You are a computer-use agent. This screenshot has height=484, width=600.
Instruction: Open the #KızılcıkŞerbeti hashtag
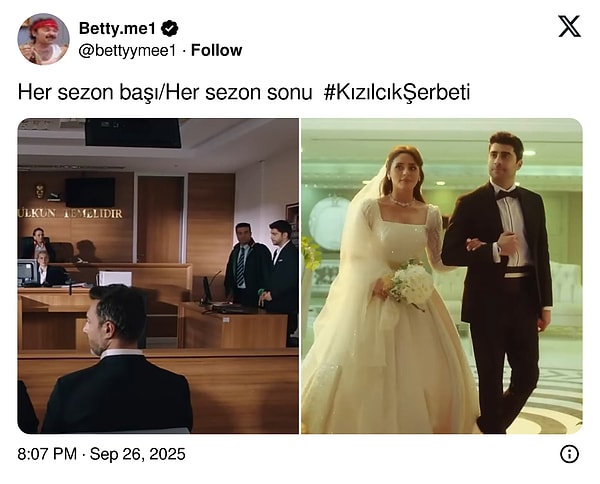(x=396, y=93)
